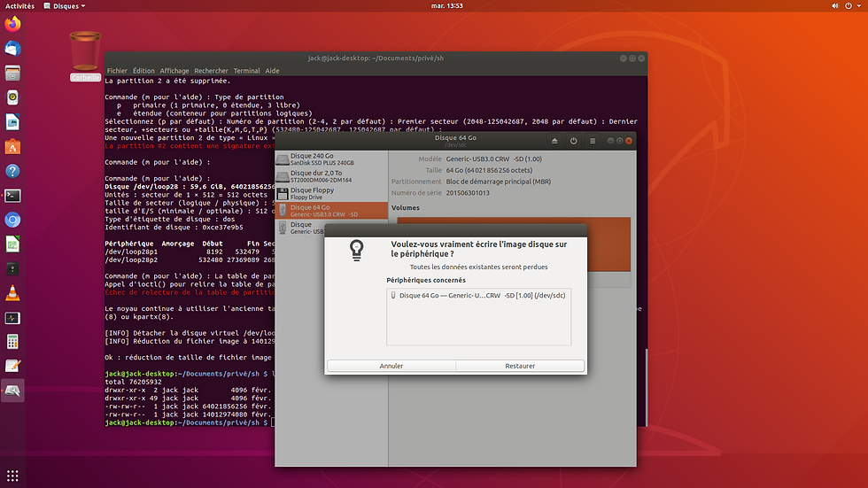
Task: Launch Thunderbird mail from the dock
Action: pyautogui.click(x=12, y=49)
